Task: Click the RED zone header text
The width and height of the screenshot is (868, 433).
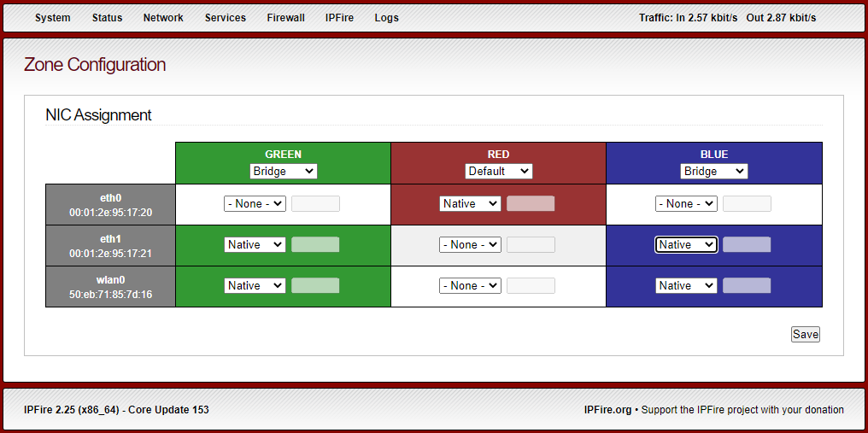Action: [499, 155]
